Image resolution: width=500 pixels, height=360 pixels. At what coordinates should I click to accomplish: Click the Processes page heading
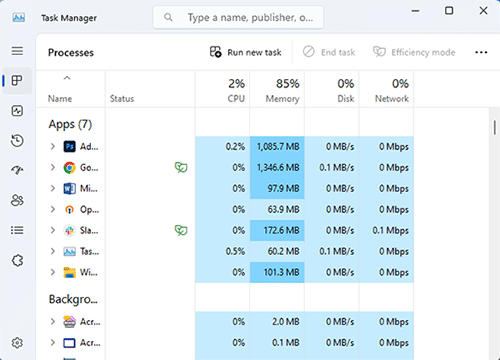[71, 53]
